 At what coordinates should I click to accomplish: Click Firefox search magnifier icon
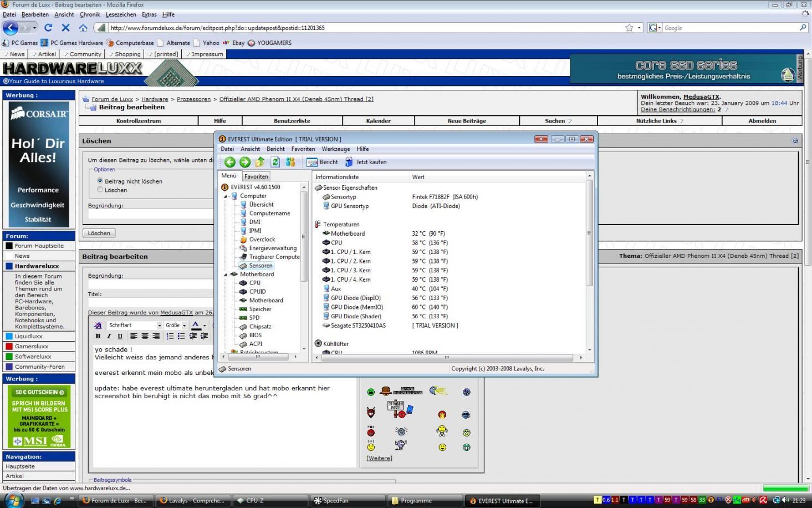click(x=803, y=27)
